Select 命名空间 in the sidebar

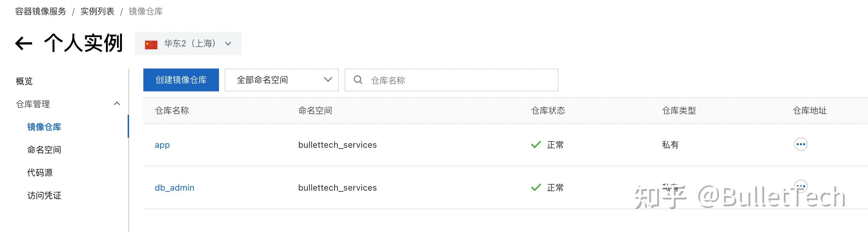44,150
